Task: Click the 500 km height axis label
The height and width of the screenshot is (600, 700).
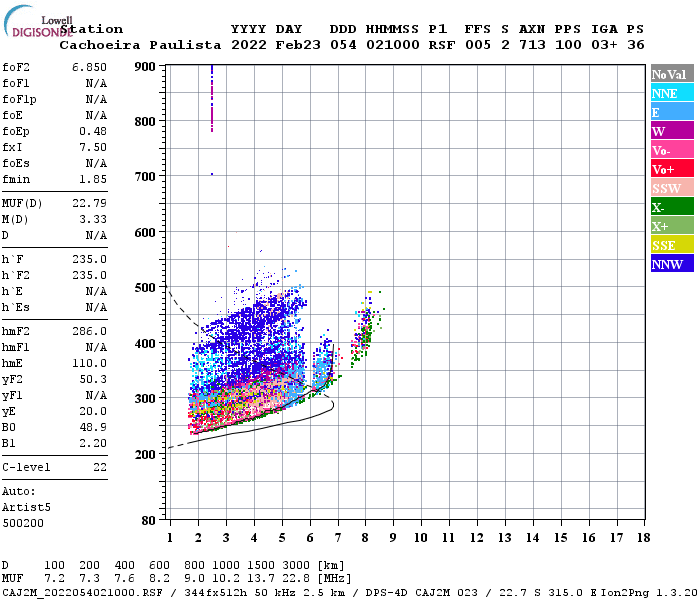Action: (145, 288)
